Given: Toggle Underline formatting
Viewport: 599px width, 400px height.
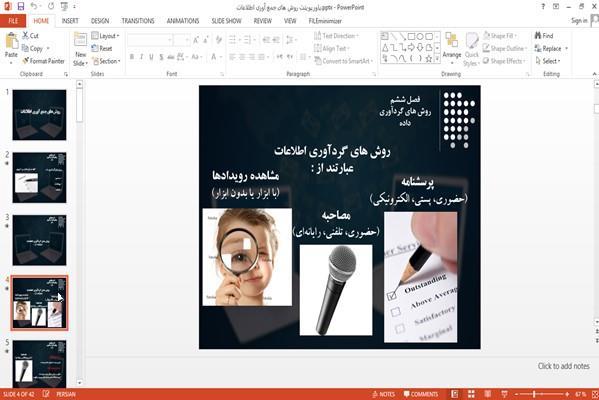Looking at the screenshot, I should pos(151,57).
